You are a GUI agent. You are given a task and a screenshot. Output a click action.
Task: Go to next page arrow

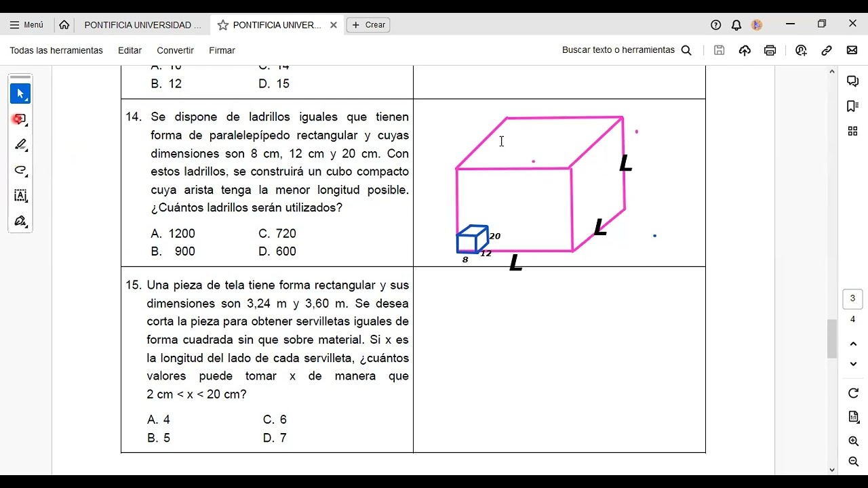tap(853, 364)
